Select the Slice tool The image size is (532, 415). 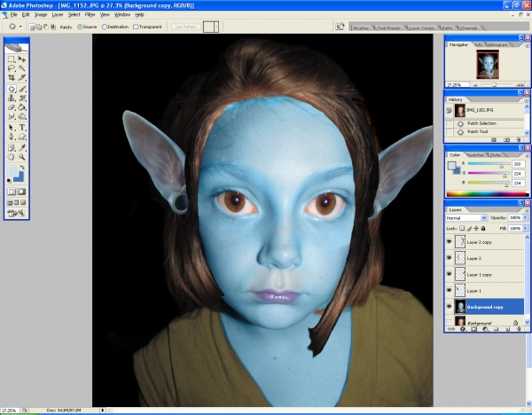(22, 77)
